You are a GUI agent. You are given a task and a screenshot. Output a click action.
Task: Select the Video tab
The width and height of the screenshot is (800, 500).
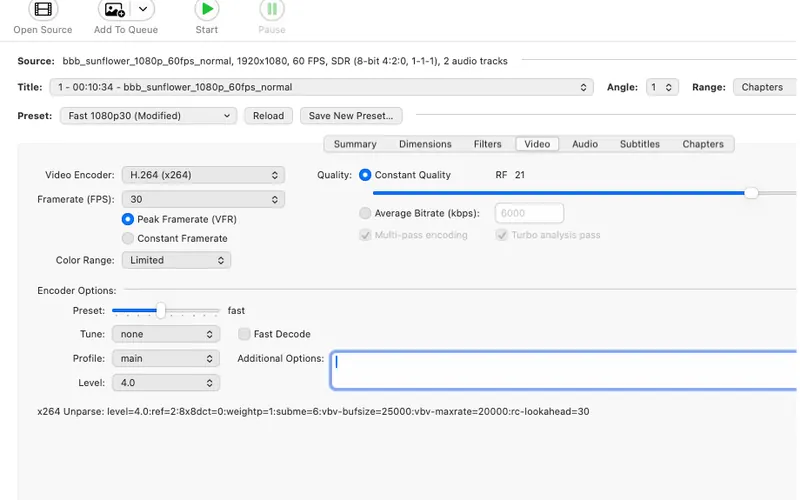(x=537, y=144)
